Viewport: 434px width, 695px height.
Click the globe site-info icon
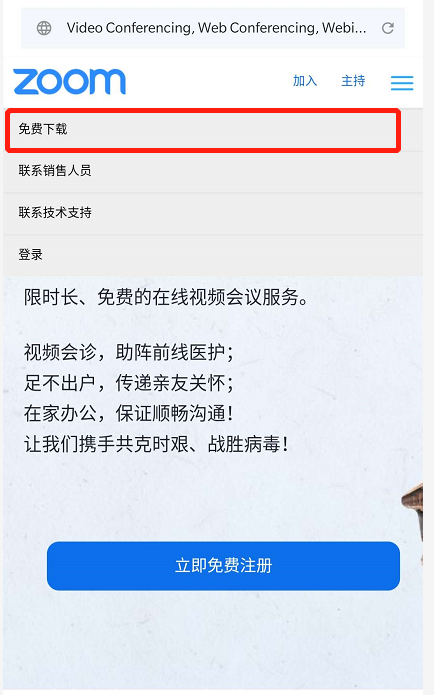44,28
